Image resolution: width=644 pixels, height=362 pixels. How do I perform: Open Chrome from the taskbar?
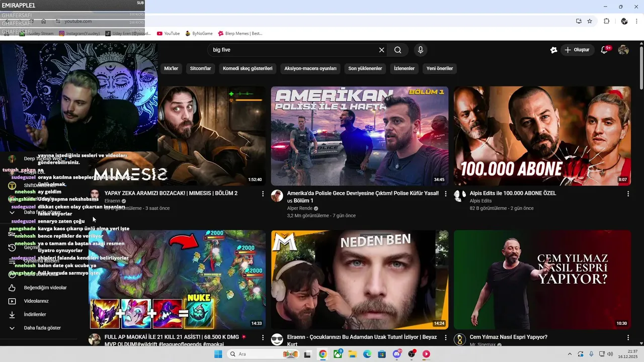tap(323, 354)
